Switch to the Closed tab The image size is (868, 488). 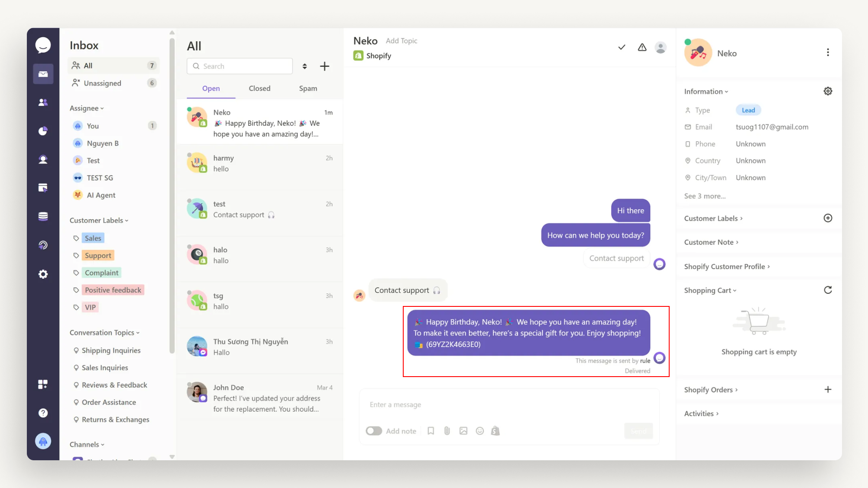point(259,88)
